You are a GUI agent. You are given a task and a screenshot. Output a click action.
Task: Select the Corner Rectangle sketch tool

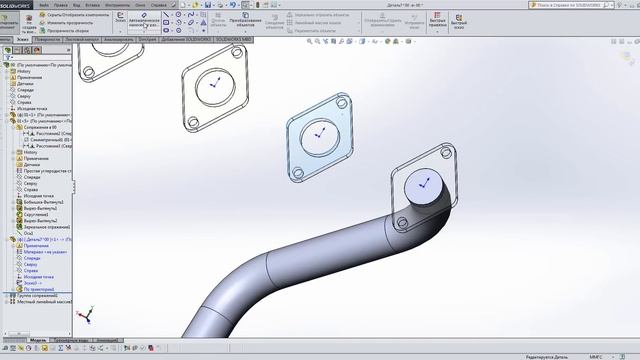[166, 22]
